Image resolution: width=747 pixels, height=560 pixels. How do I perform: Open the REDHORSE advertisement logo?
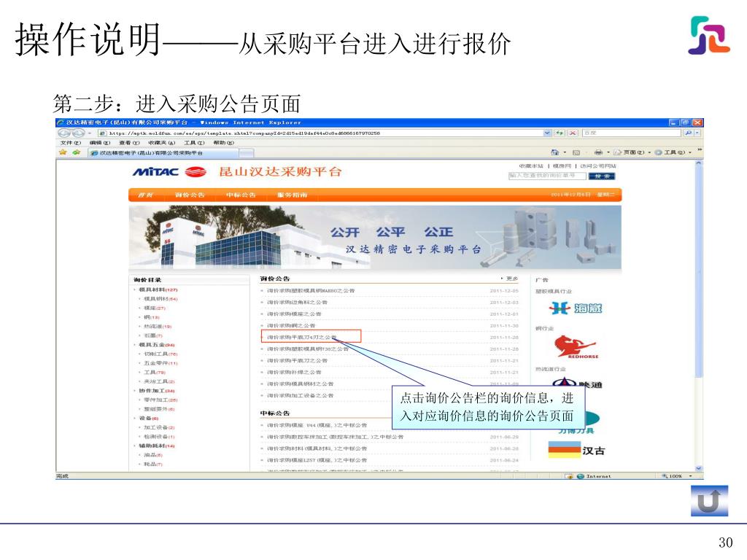(x=576, y=347)
